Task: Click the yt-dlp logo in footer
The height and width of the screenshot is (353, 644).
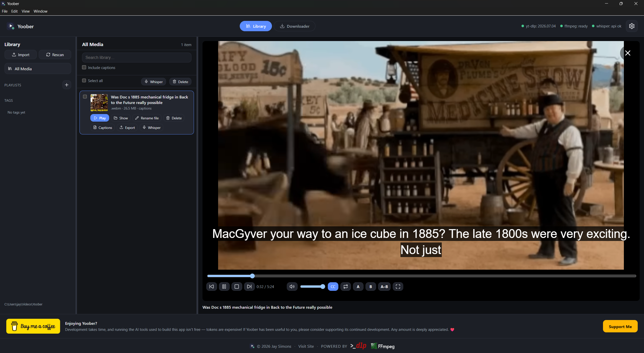Action: [x=358, y=346]
